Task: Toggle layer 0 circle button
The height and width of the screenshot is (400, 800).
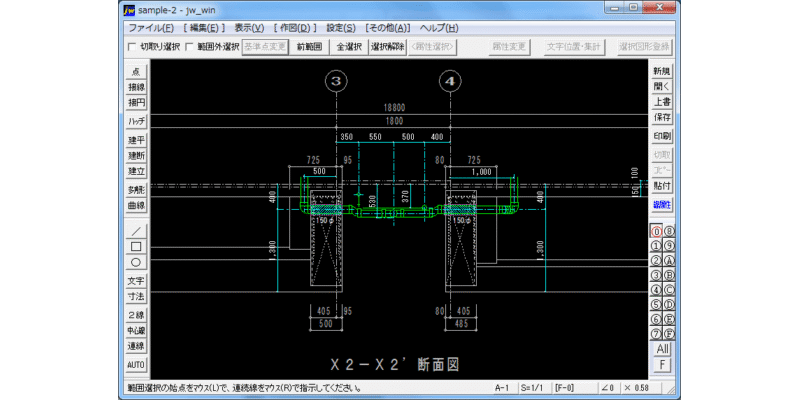Action: [656, 231]
